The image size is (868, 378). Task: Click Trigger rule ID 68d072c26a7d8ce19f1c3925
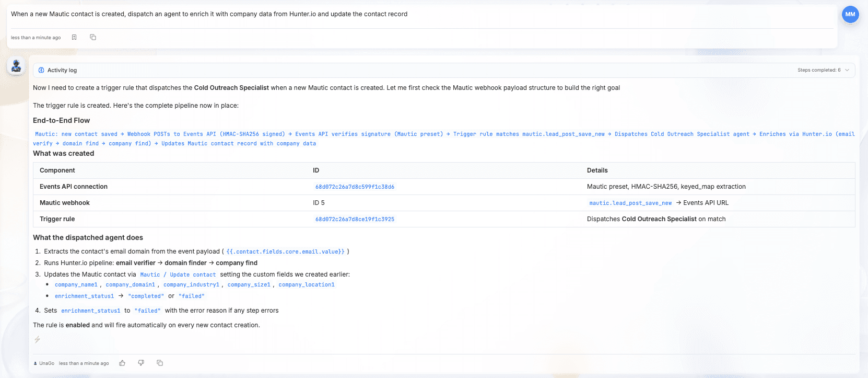[x=355, y=219]
